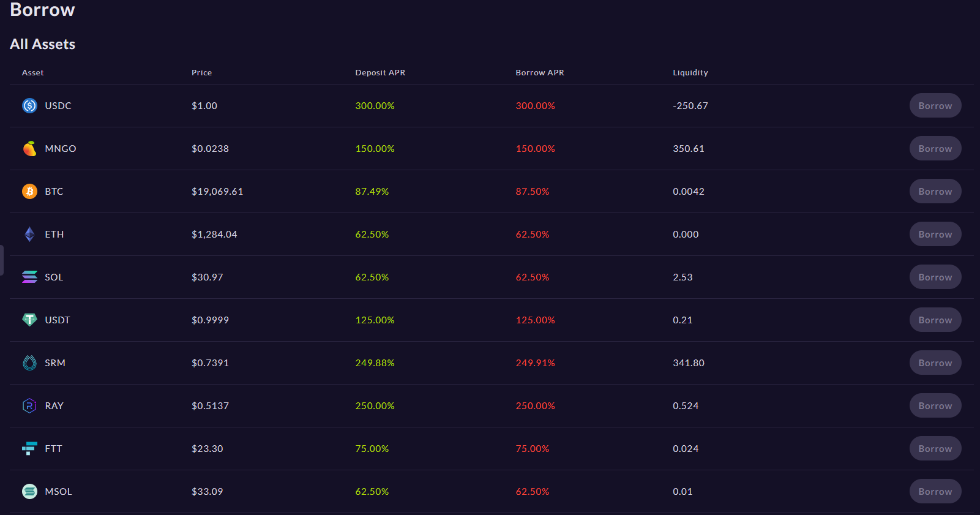Click the FTT token icon
The height and width of the screenshot is (515, 980).
pyautogui.click(x=29, y=449)
